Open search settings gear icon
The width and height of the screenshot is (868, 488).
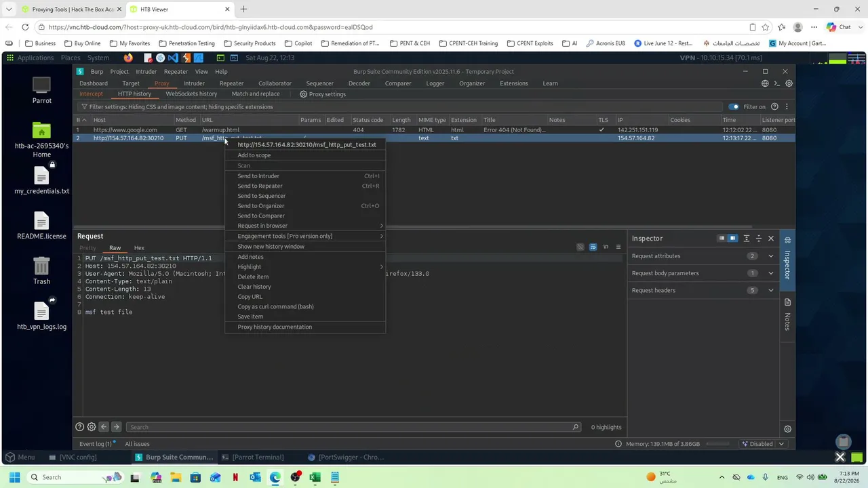click(x=92, y=427)
